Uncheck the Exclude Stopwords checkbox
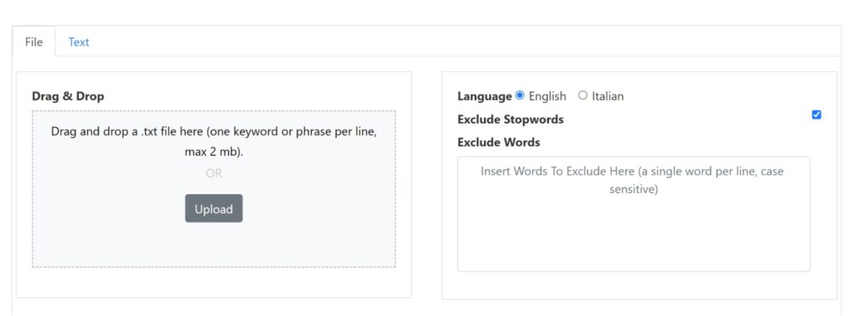The height and width of the screenshot is (316, 868). (x=816, y=114)
